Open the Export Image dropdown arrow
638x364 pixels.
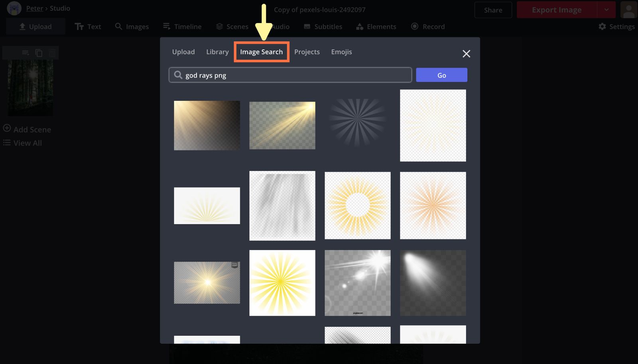(x=606, y=10)
